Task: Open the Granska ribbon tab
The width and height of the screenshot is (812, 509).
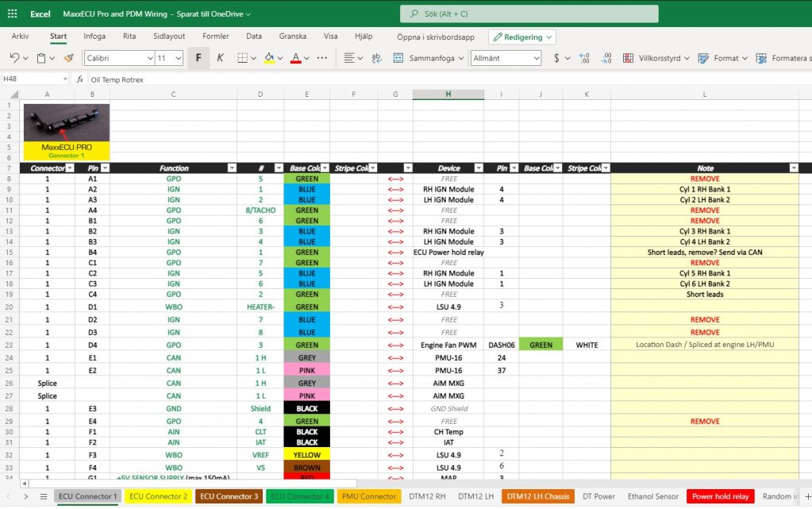Action: point(293,37)
